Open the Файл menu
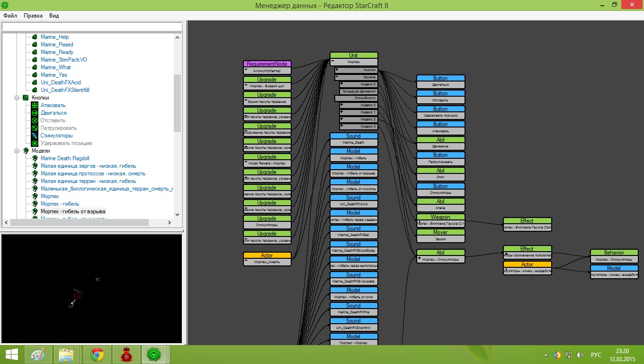 point(10,16)
